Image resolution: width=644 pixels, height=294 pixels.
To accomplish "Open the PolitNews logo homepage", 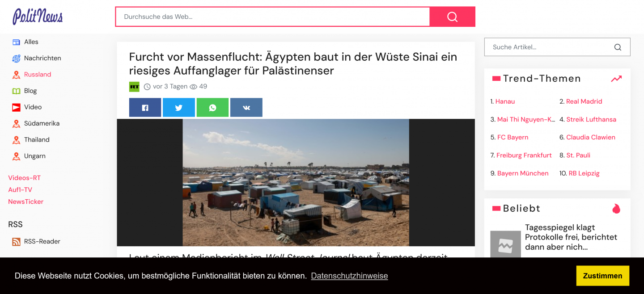I will pyautogui.click(x=38, y=17).
